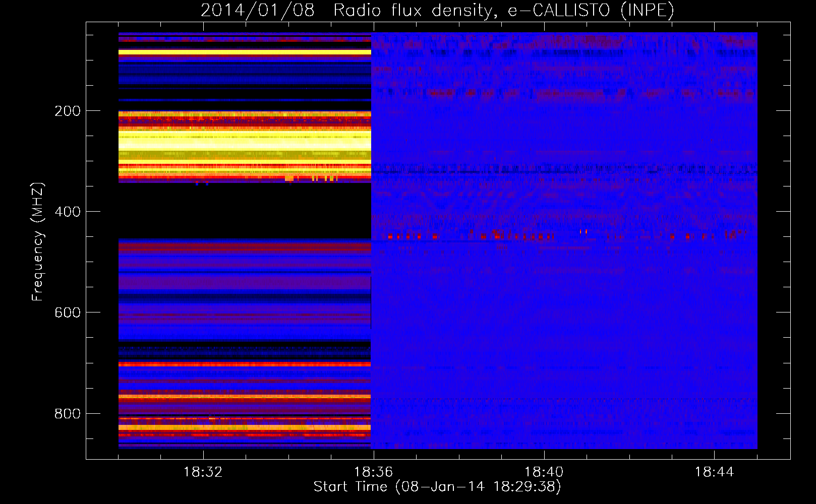The height and width of the screenshot is (504, 816).
Task: Click the 400 frequency tick label
Action: coord(68,212)
